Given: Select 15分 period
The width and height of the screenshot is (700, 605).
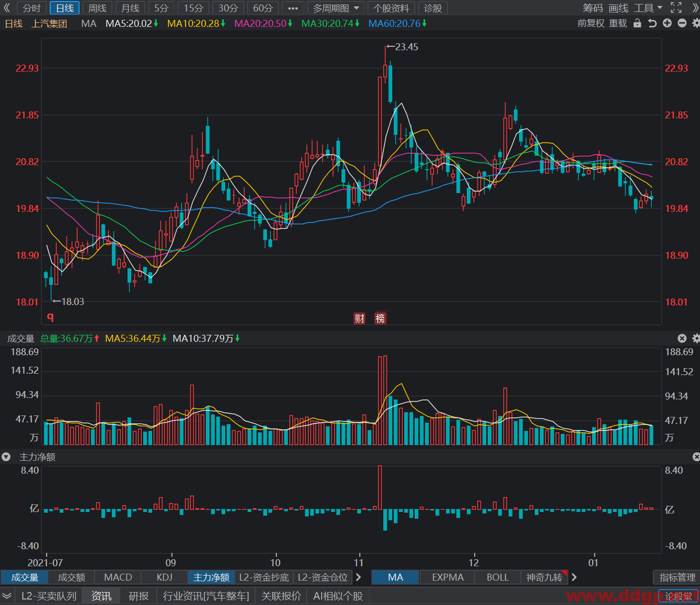Looking at the screenshot, I should click(x=193, y=8).
